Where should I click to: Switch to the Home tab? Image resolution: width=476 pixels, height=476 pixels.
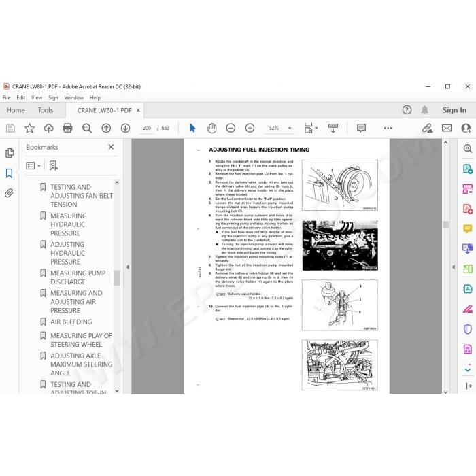coord(16,110)
